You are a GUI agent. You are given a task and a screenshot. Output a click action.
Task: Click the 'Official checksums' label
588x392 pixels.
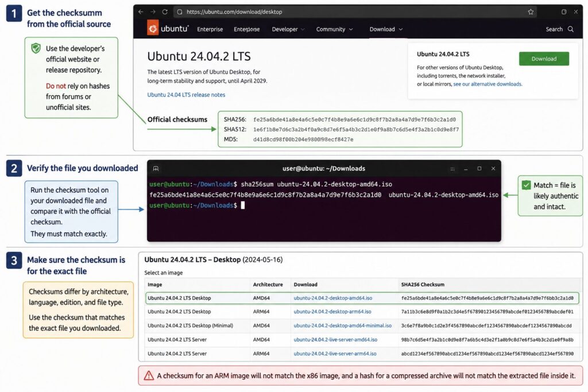[x=177, y=119]
